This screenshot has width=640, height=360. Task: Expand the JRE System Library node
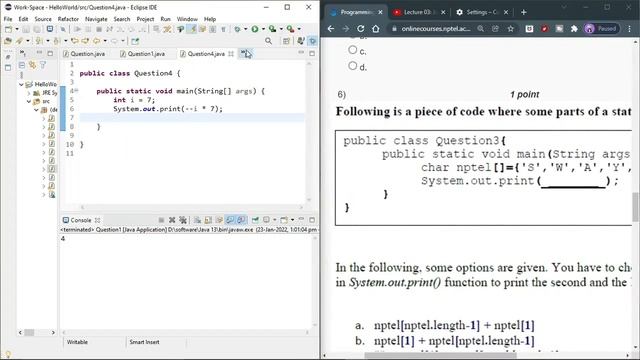[29, 93]
